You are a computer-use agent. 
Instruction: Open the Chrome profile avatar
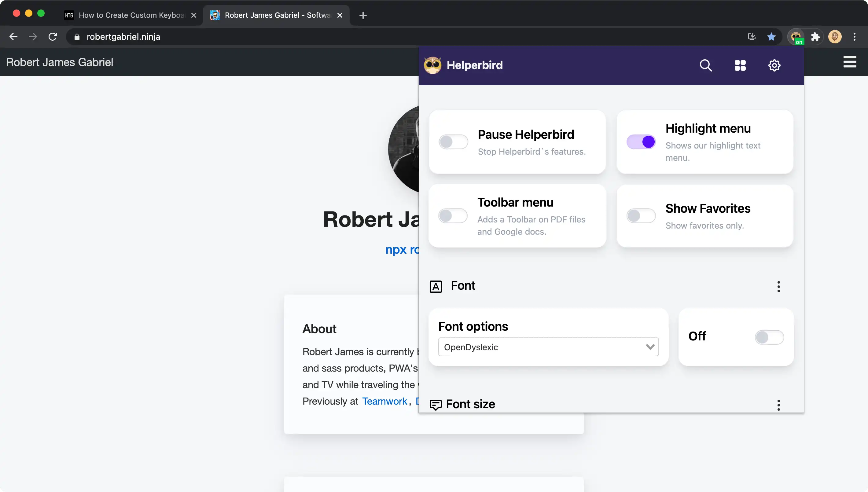[x=835, y=36]
